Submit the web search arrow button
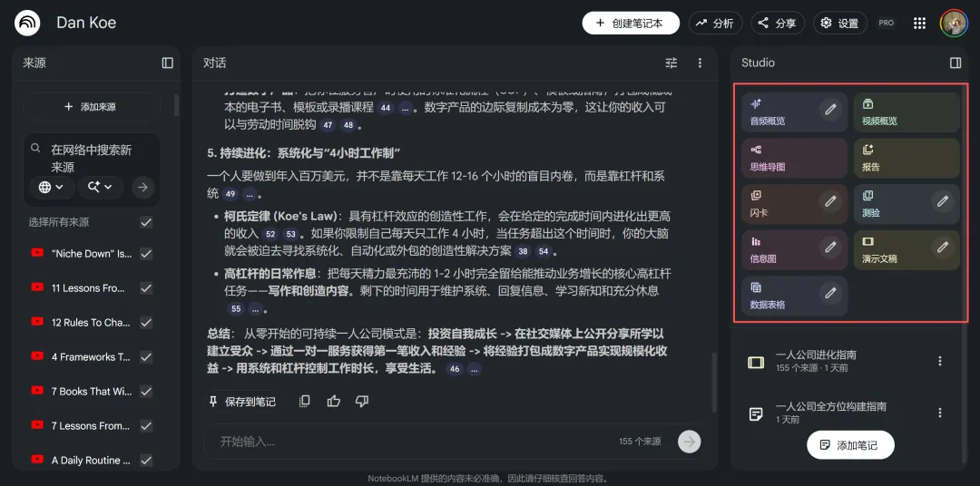This screenshot has width=980, height=486. (x=143, y=187)
